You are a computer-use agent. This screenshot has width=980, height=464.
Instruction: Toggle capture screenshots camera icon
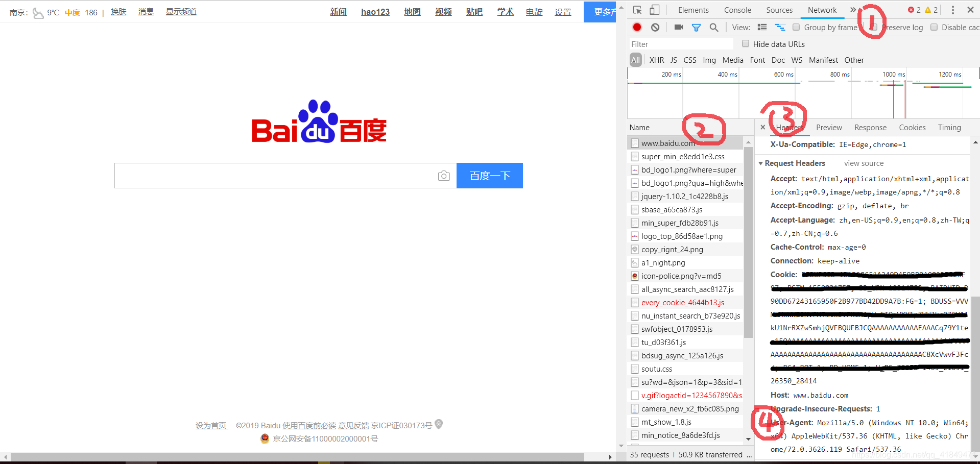pyautogui.click(x=679, y=27)
